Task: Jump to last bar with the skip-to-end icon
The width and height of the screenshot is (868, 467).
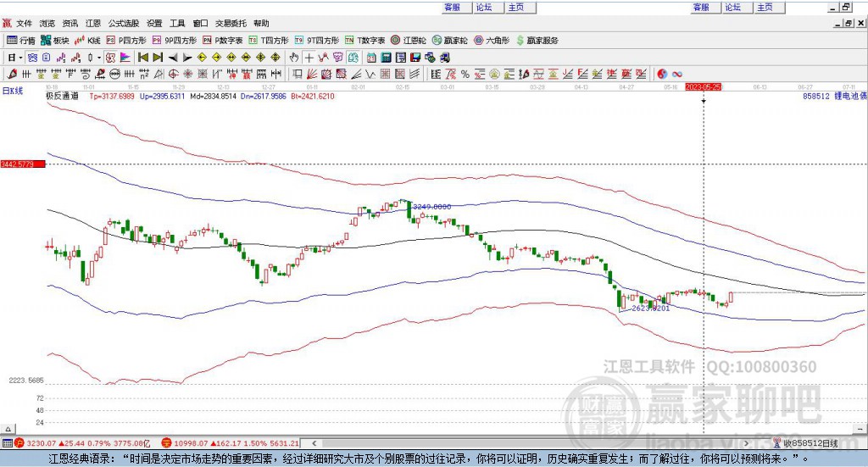Action: pyautogui.click(x=158, y=58)
